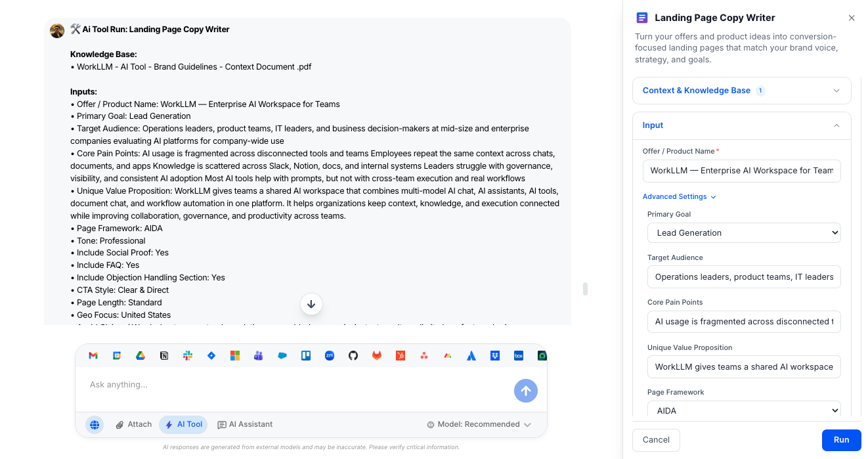Close the Landing Page Copy Writer panel
Screen dimensions: 868x459
pyautogui.click(x=852, y=18)
